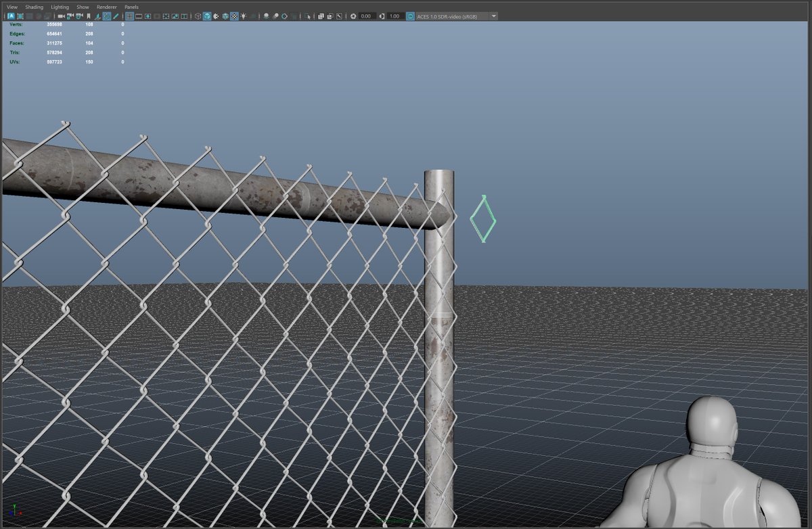Click the Multisample Anti-aliasing icon
This screenshot has height=529, width=812.
(284, 16)
